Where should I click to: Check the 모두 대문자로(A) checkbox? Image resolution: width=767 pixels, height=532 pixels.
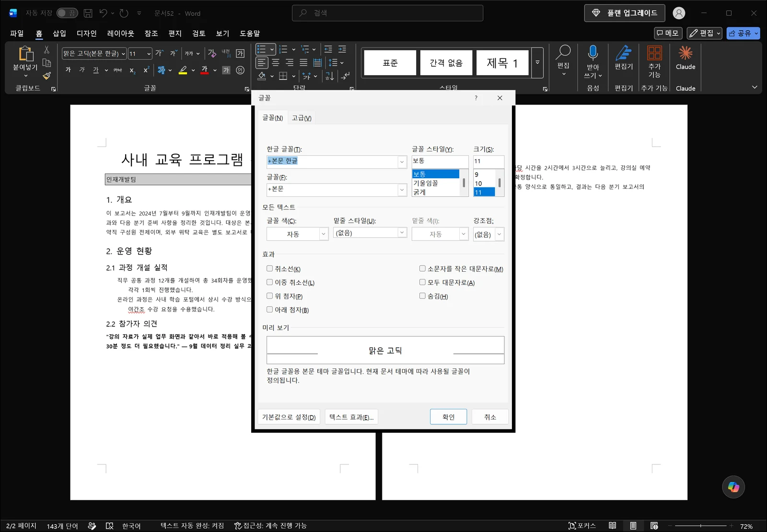422,282
